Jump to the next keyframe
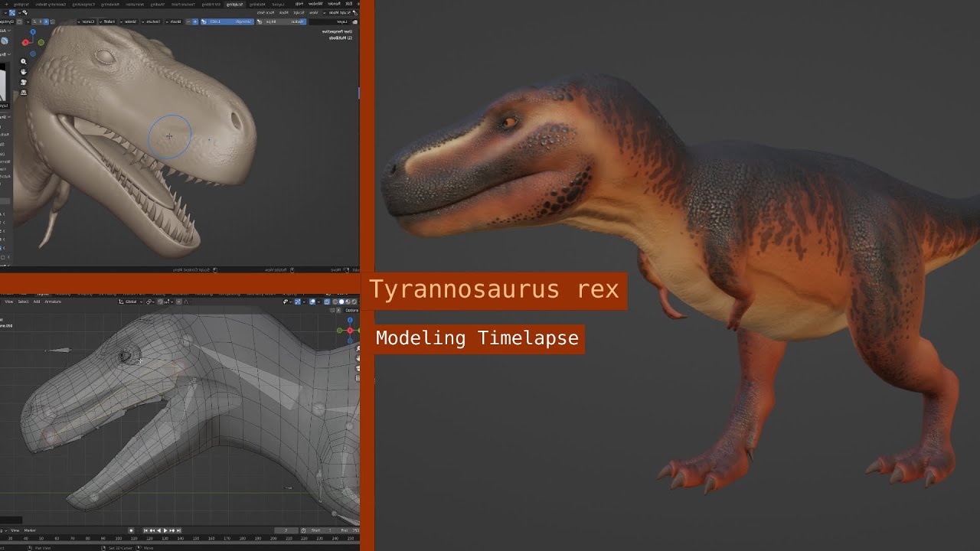This screenshot has height=551, width=980. (x=172, y=530)
